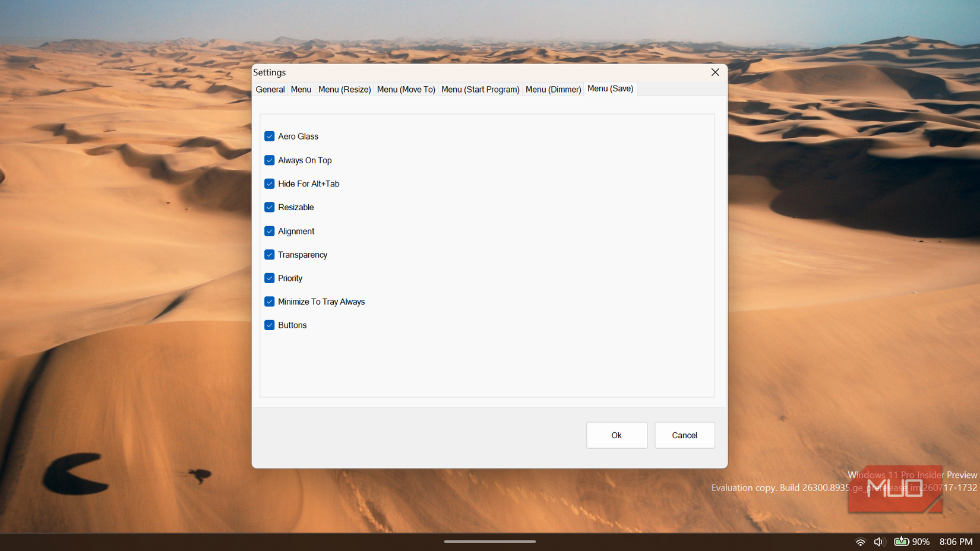This screenshot has width=980, height=551.
Task: Open the Menu tab
Action: [x=301, y=90]
